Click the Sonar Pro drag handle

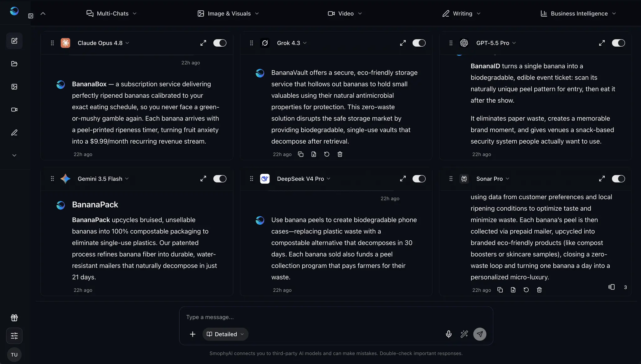pos(451,179)
